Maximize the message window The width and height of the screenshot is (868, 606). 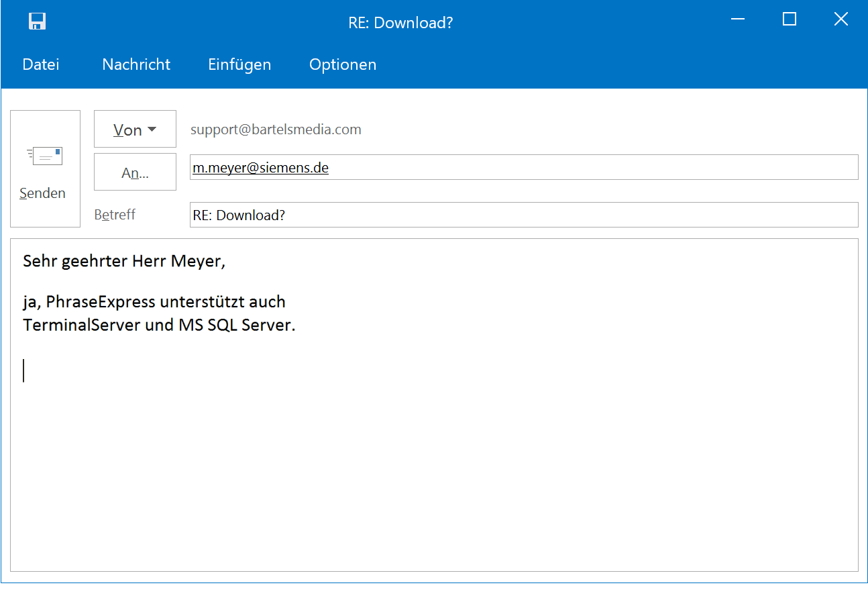click(x=790, y=19)
